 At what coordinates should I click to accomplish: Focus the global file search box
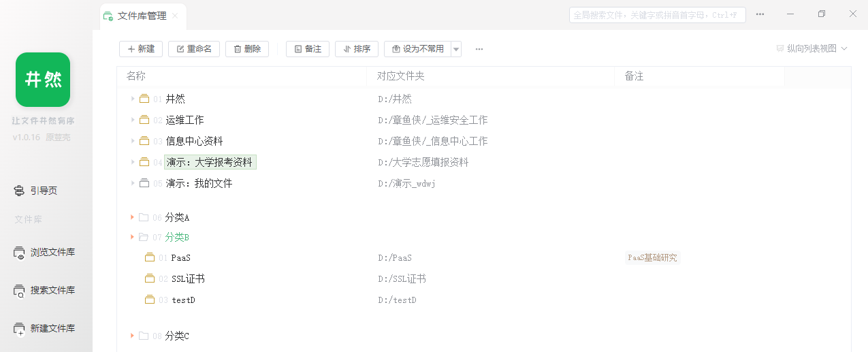[x=657, y=15]
